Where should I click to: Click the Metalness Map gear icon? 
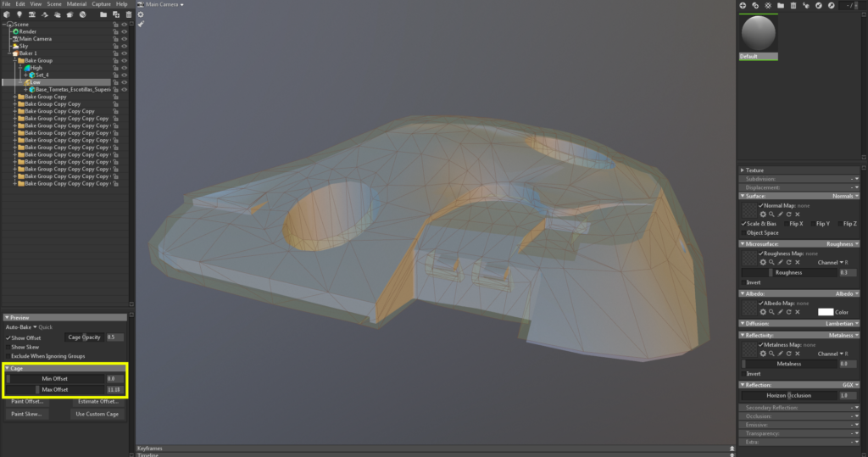click(x=763, y=354)
